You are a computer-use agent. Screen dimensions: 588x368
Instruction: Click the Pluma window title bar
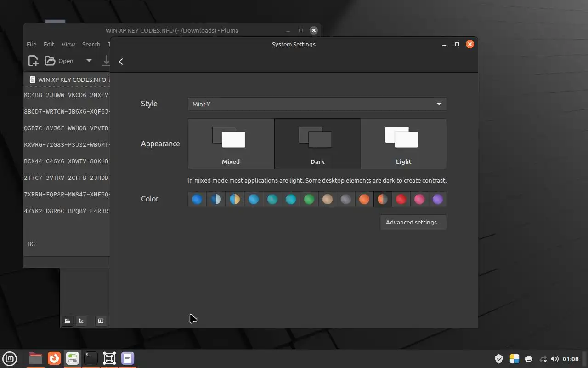(x=172, y=30)
